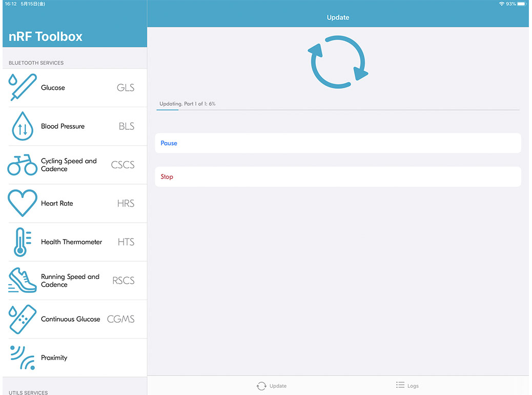
Task: Click the Update header title
Action: pos(338,17)
